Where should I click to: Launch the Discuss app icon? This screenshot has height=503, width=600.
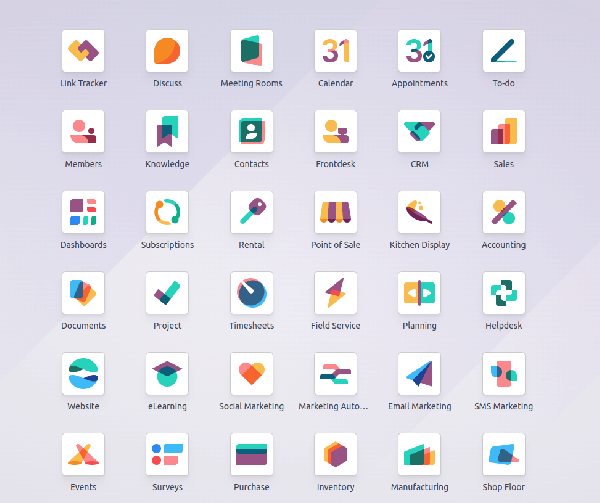(x=167, y=51)
